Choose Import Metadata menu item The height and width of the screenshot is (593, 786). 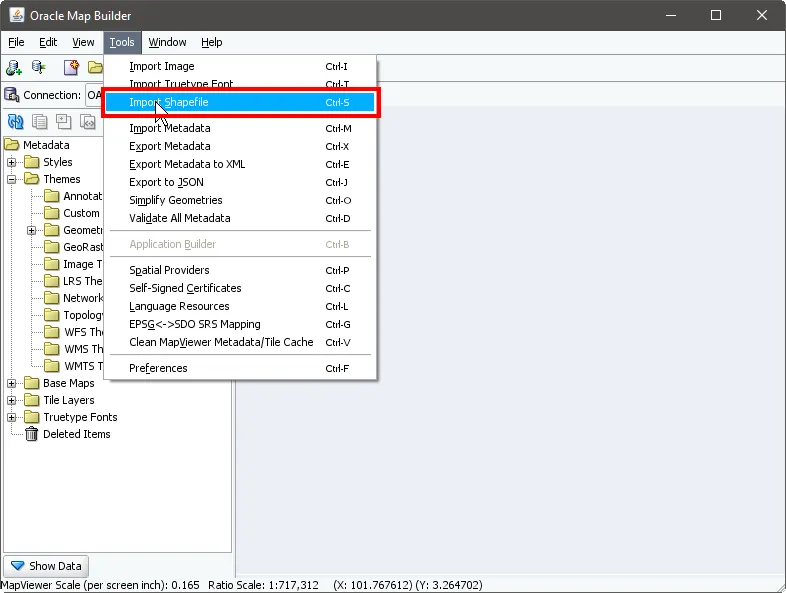(x=240, y=128)
